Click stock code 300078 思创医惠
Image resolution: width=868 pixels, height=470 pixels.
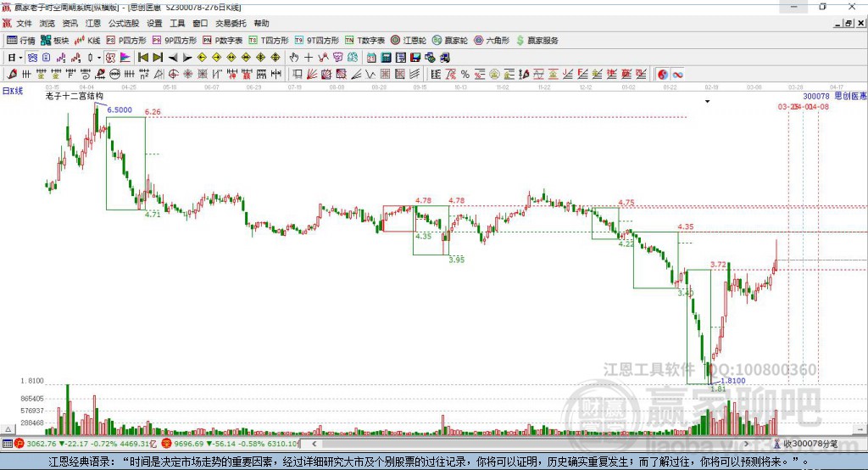pos(835,96)
